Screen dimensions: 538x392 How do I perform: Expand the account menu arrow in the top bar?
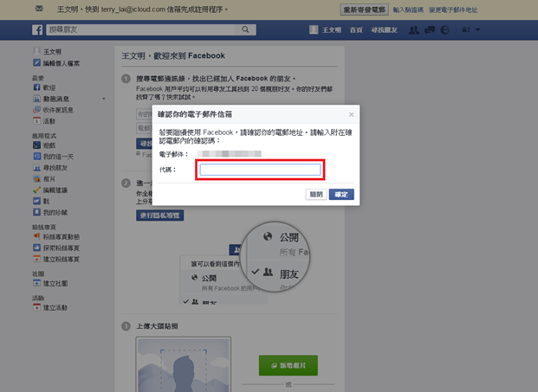(x=478, y=29)
